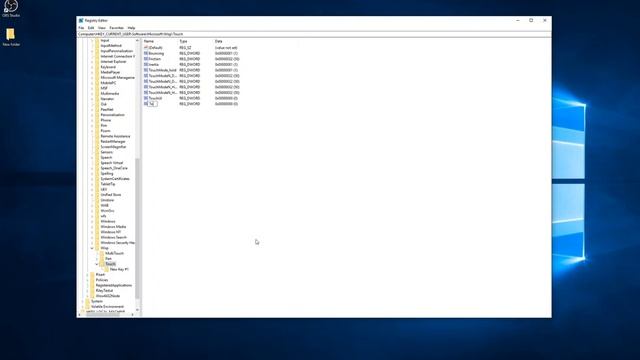Click the folder icon of the Keyboard key

pyautogui.click(x=97, y=67)
